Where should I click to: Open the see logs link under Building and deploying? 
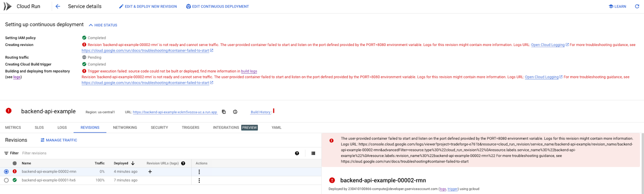pyautogui.click(x=17, y=77)
